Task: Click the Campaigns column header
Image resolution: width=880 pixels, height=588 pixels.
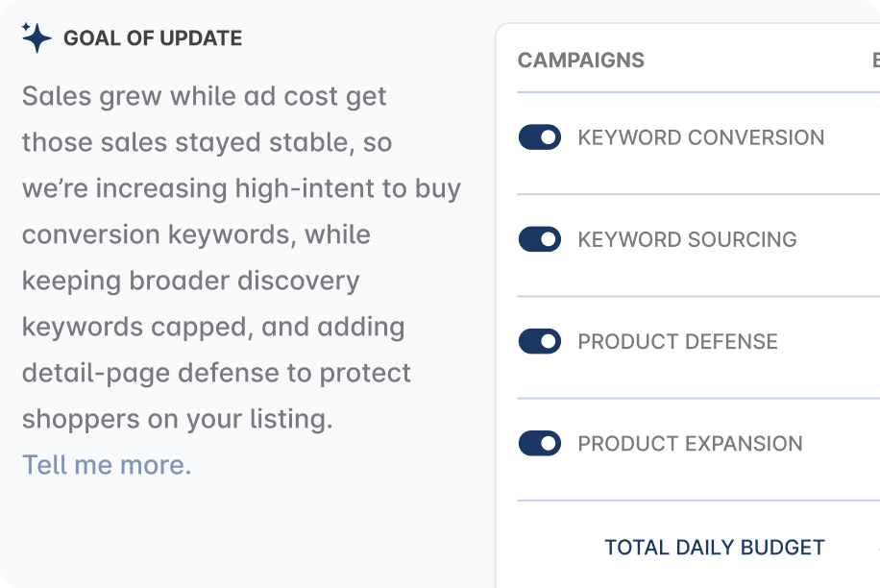Action: (580, 60)
